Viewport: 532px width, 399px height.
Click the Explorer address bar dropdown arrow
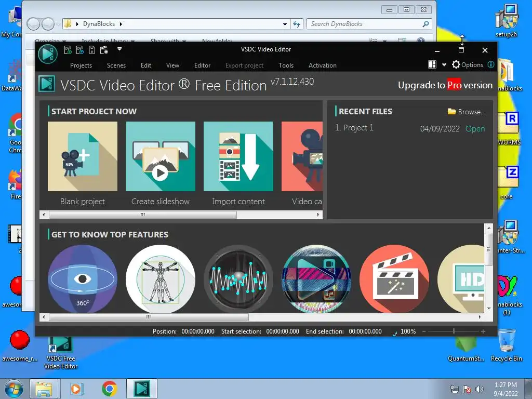tap(285, 24)
